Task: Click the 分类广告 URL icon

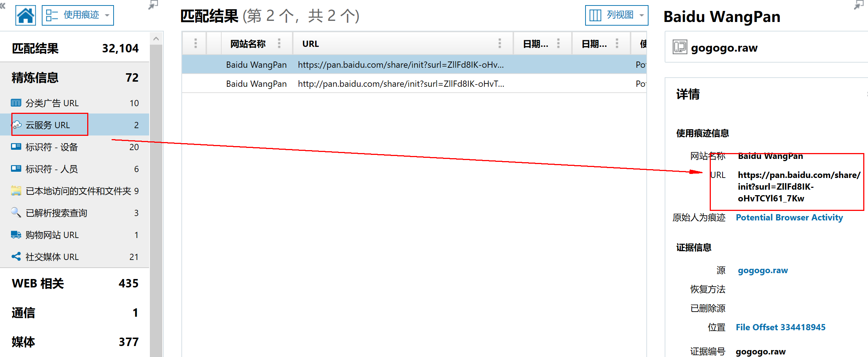Action: click(x=16, y=103)
